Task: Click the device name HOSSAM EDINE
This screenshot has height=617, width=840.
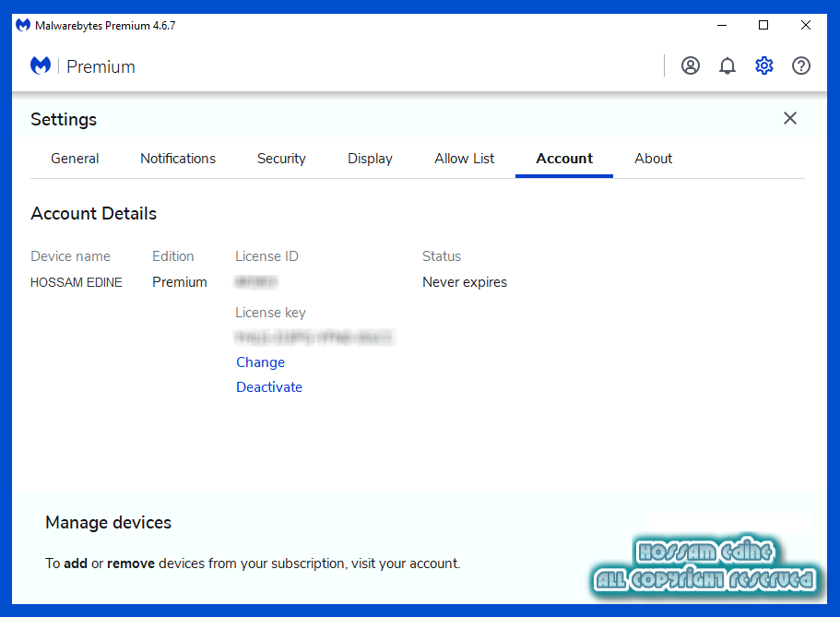Action: pyautogui.click(x=77, y=282)
